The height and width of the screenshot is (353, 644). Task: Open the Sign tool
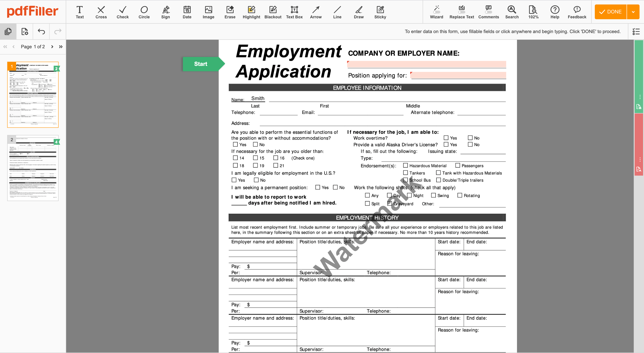[x=165, y=12]
